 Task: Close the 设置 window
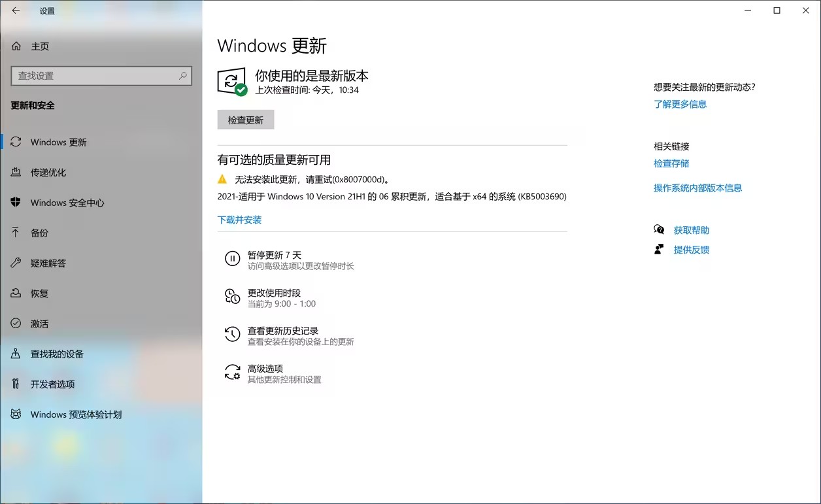coord(806,10)
